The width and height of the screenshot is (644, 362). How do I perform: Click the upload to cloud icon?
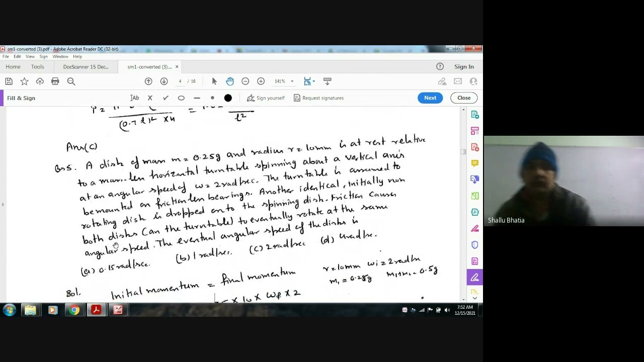tap(40, 81)
